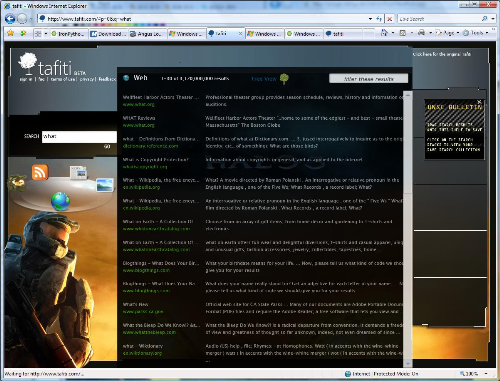Open the dictionary.reference.com result link
This screenshot has height=381, width=500.
pos(150,146)
